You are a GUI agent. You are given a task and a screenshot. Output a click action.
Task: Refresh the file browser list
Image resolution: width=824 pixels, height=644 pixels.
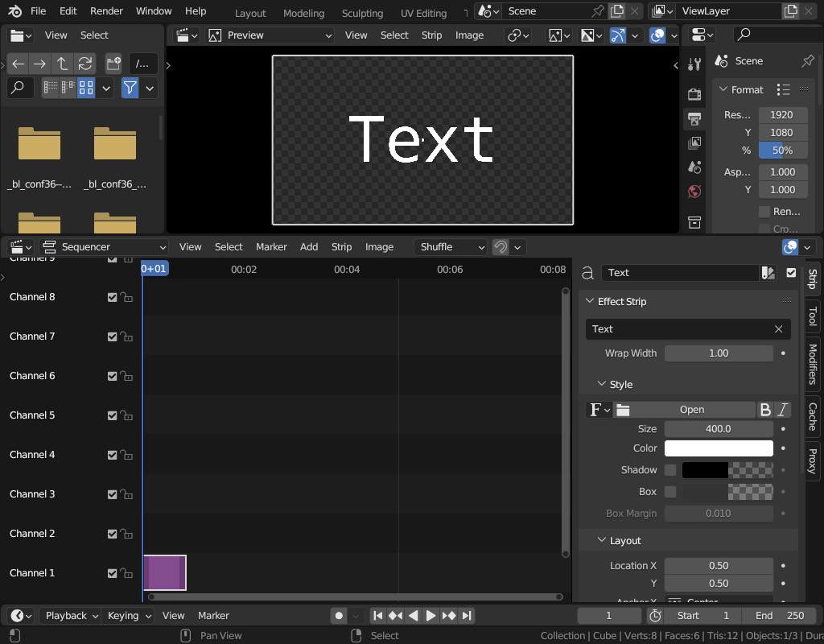point(84,64)
